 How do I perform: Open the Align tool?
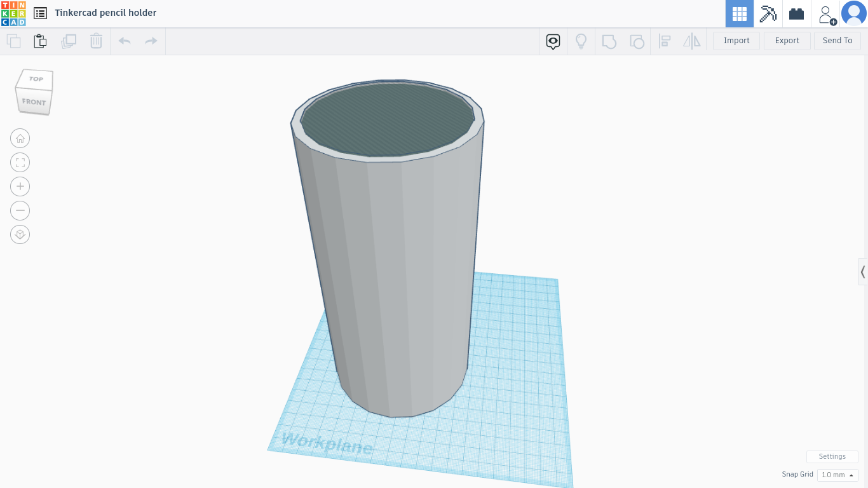pos(665,41)
